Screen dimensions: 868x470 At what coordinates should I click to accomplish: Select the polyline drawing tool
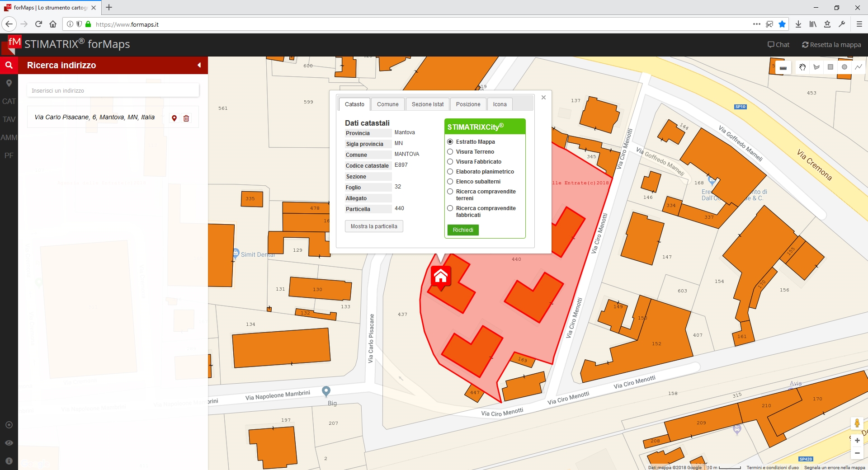pyautogui.click(x=859, y=67)
